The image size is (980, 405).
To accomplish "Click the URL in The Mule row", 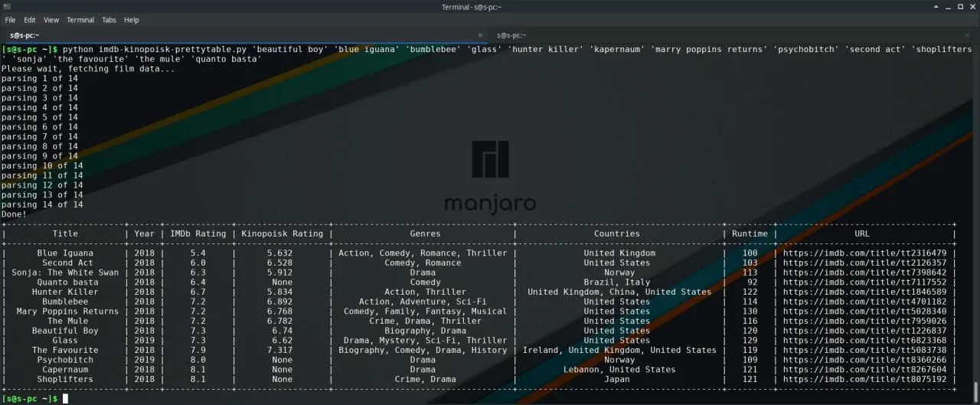I will [865, 322].
